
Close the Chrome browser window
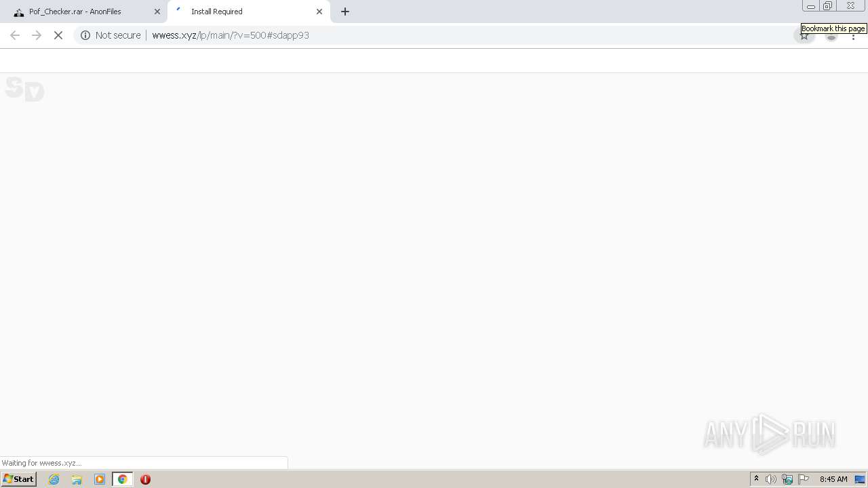[851, 6]
